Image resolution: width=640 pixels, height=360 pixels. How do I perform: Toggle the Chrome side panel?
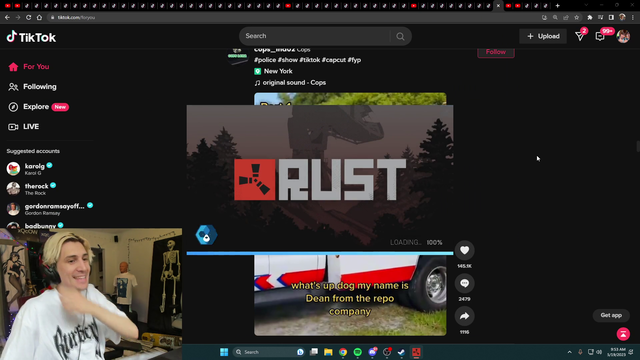611,18
